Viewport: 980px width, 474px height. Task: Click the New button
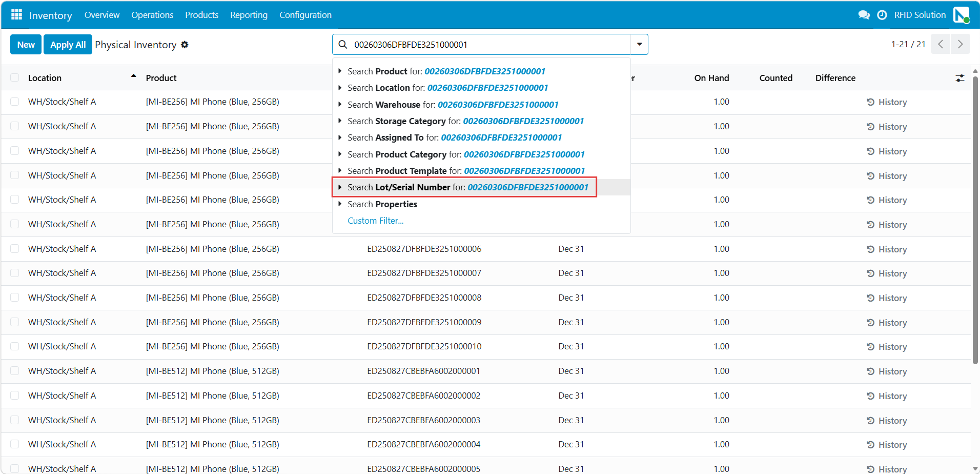[26, 45]
